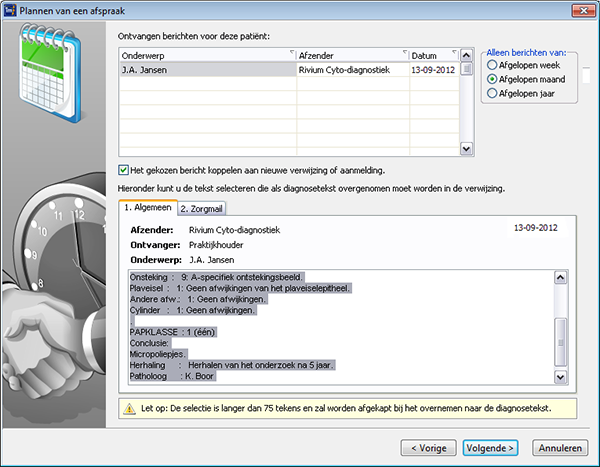Click the 13-09-2012 date cell in list
This screenshot has height=467, width=600.
point(433,70)
